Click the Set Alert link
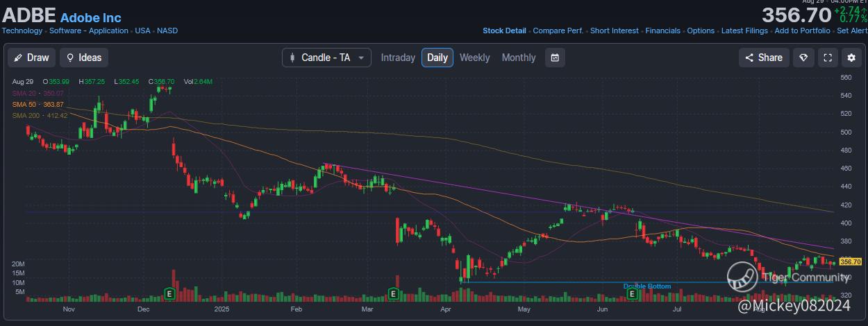The height and width of the screenshot is (326, 868). pos(852,31)
